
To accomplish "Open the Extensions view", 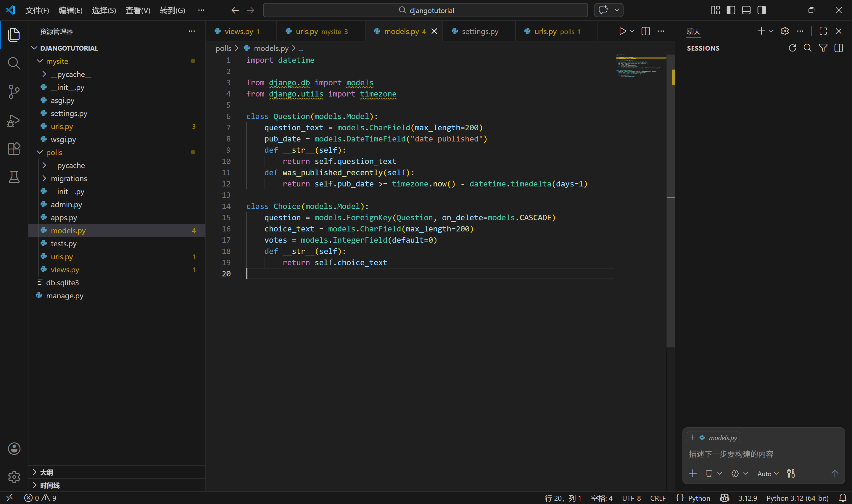I will click(x=14, y=149).
